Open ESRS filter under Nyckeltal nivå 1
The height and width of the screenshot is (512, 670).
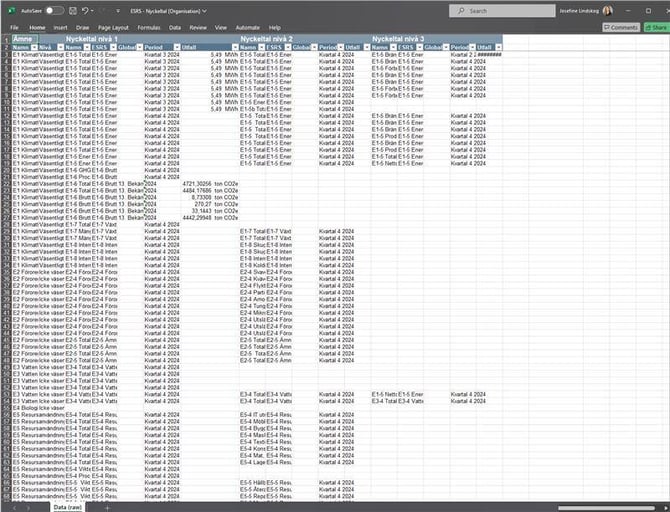[113, 47]
